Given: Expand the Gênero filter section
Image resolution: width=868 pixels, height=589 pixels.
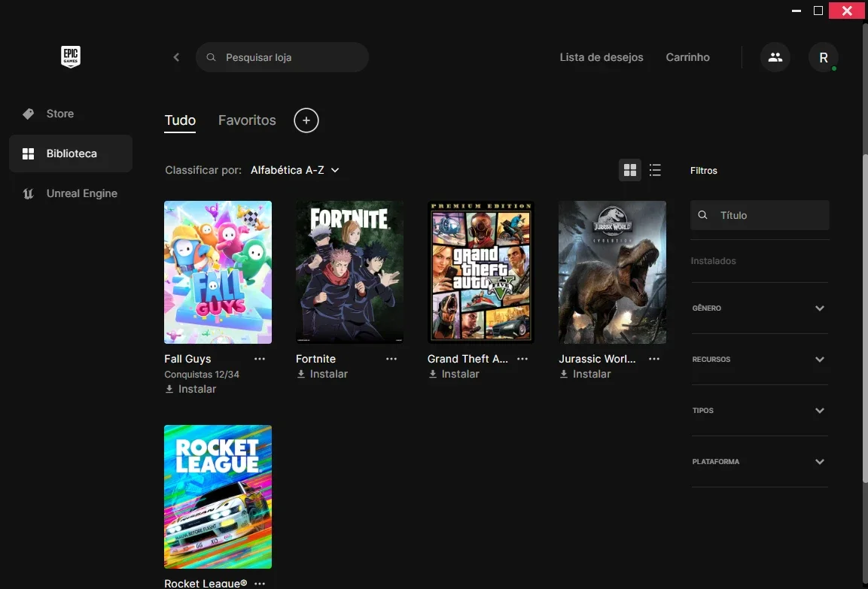Looking at the screenshot, I should (x=759, y=308).
